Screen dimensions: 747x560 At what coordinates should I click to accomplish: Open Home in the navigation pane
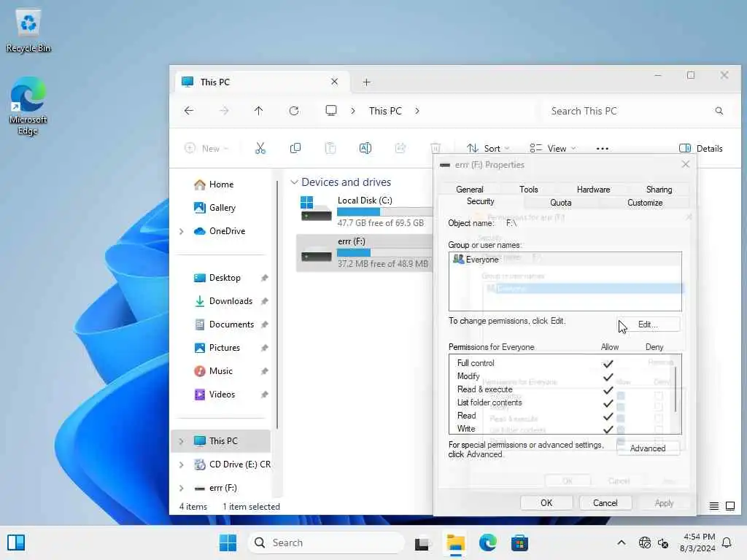(221, 184)
